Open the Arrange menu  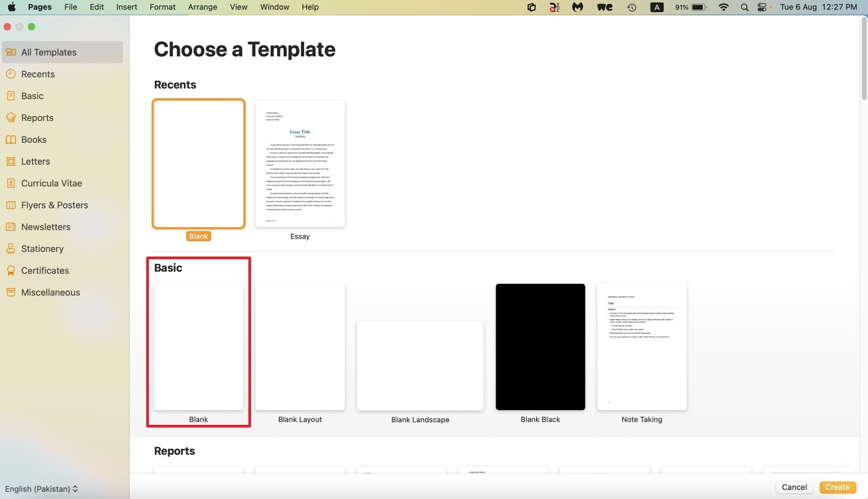point(202,7)
